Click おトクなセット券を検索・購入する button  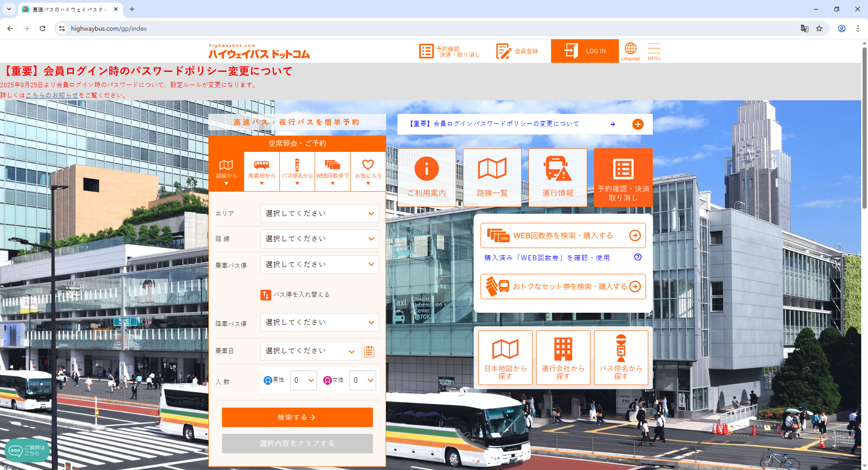pos(563,287)
